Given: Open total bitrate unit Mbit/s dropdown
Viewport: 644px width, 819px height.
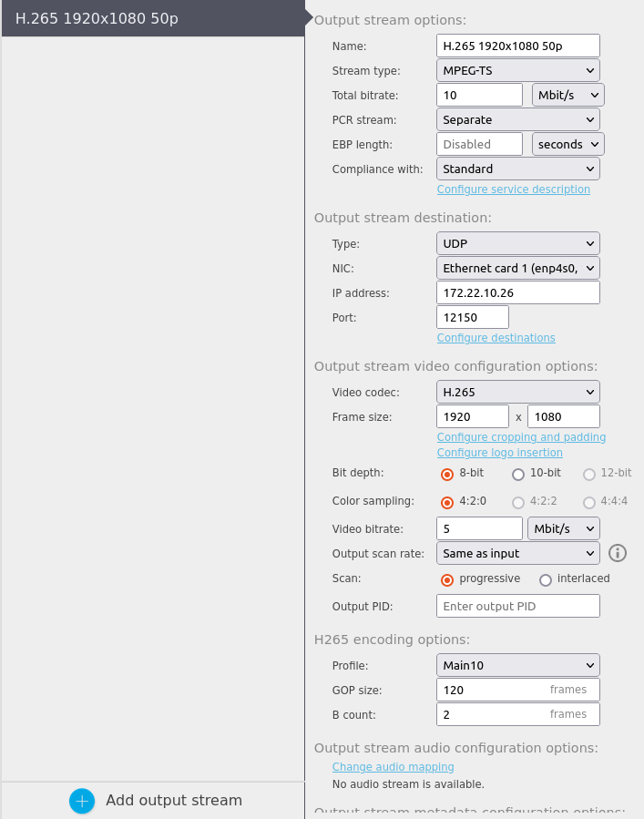Looking at the screenshot, I should coord(567,95).
